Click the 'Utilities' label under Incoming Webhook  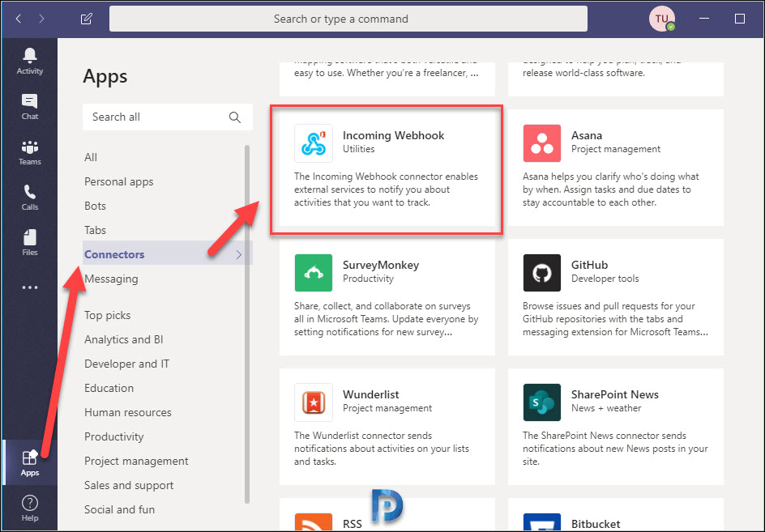(358, 149)
